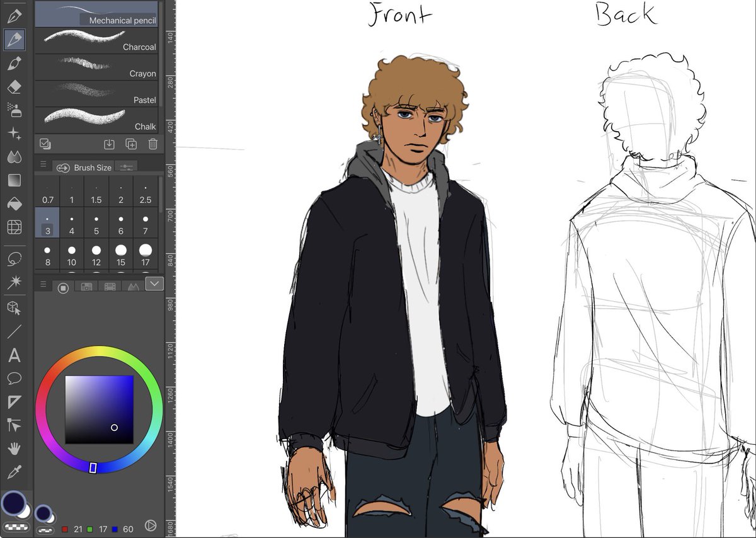Select the Text tool

pos(14,355)
